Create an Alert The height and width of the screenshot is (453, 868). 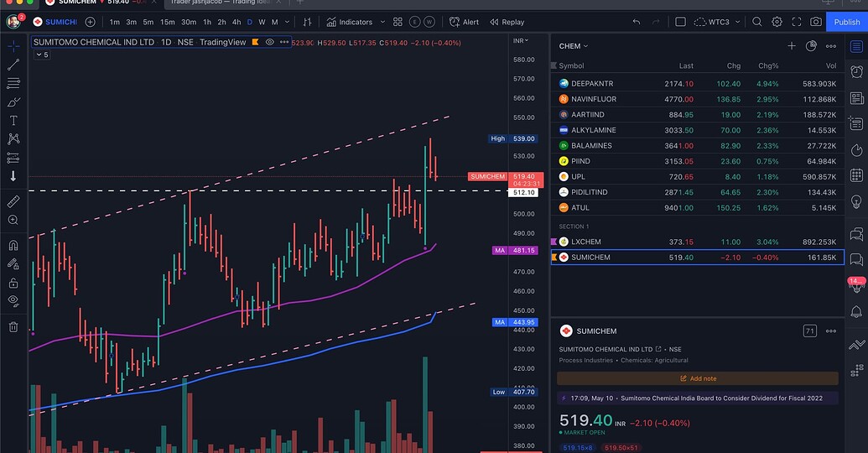[x=464, y=22]
